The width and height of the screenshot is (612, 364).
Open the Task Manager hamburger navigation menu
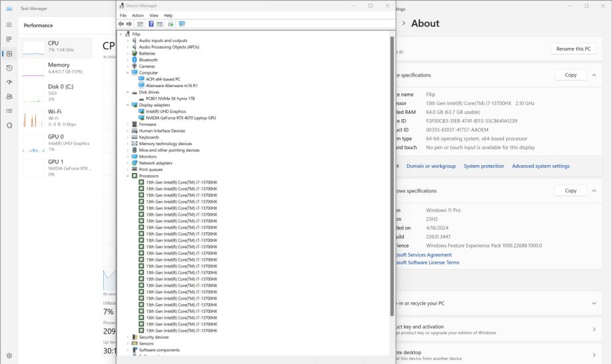(x=9, y=25)
